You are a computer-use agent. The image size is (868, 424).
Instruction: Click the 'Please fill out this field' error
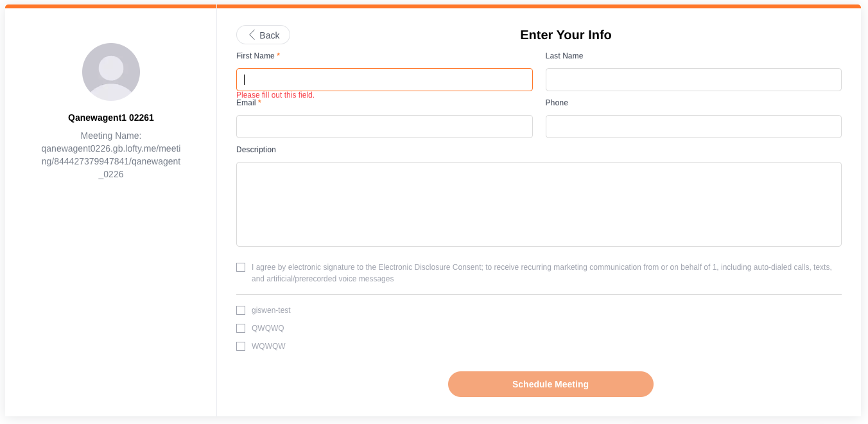(275, 95)
